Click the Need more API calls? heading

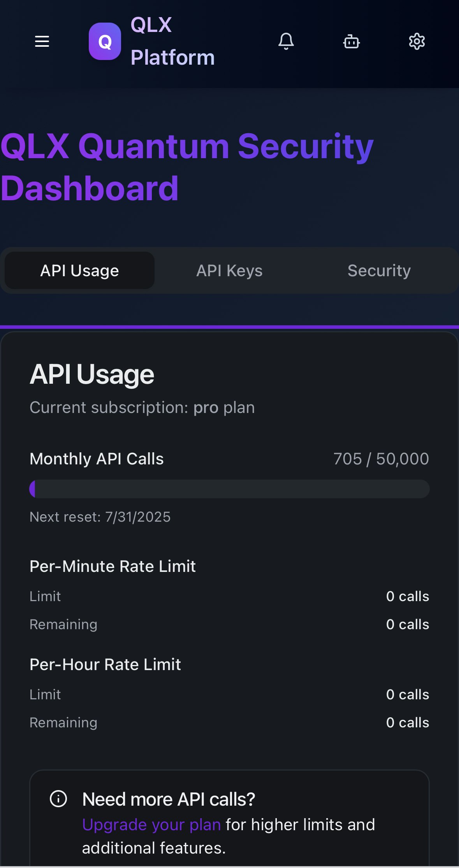click(x=169, y=799)
